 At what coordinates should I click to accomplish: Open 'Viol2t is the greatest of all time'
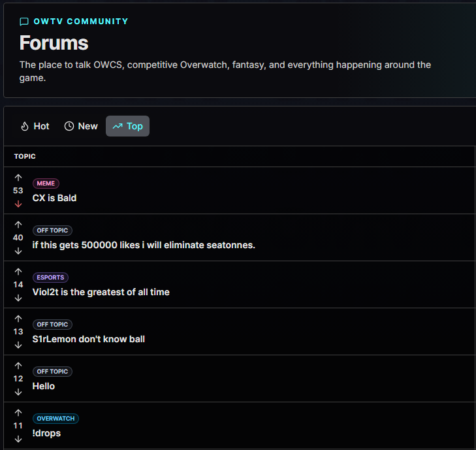click(101, 292)
